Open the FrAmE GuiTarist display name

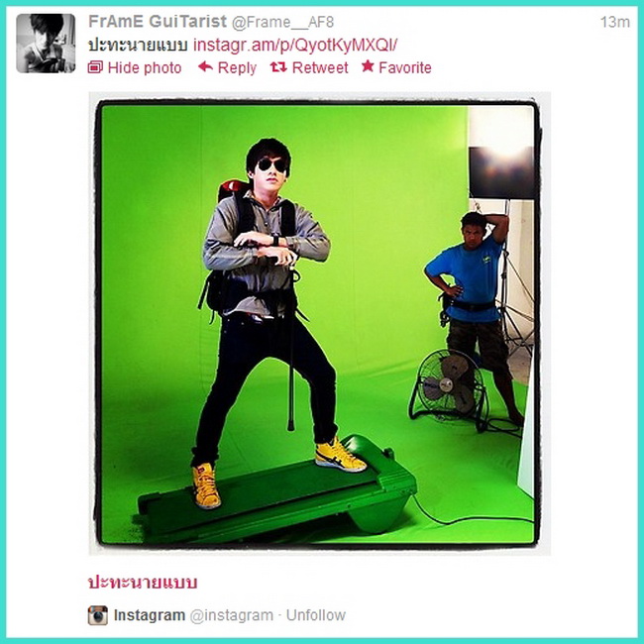pos(158,22)
